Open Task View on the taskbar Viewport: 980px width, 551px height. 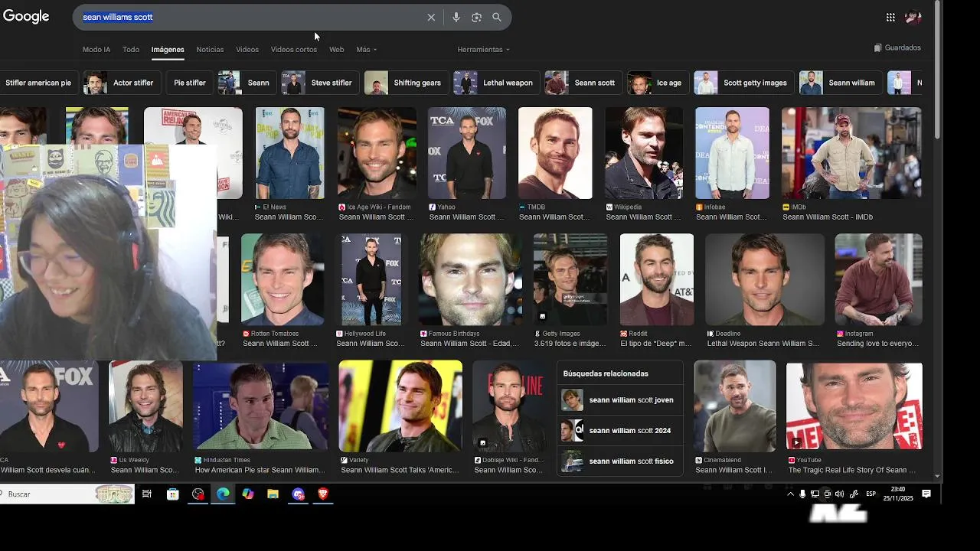coord(147,494)
